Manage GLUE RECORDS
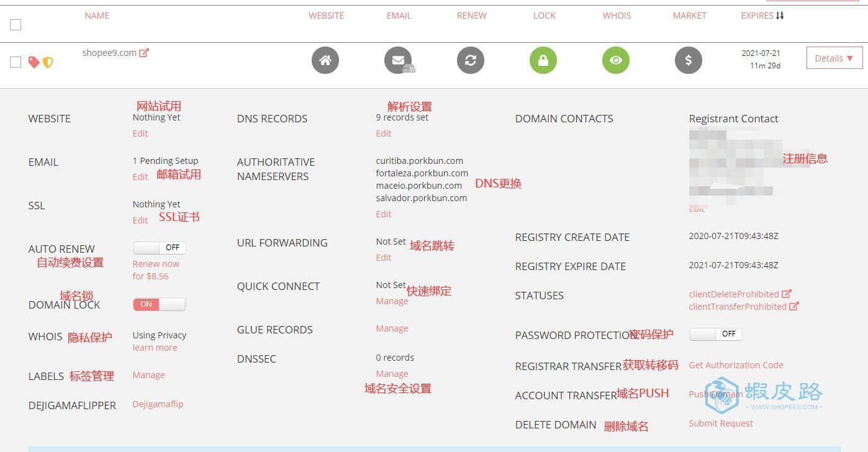 point(392,328)
